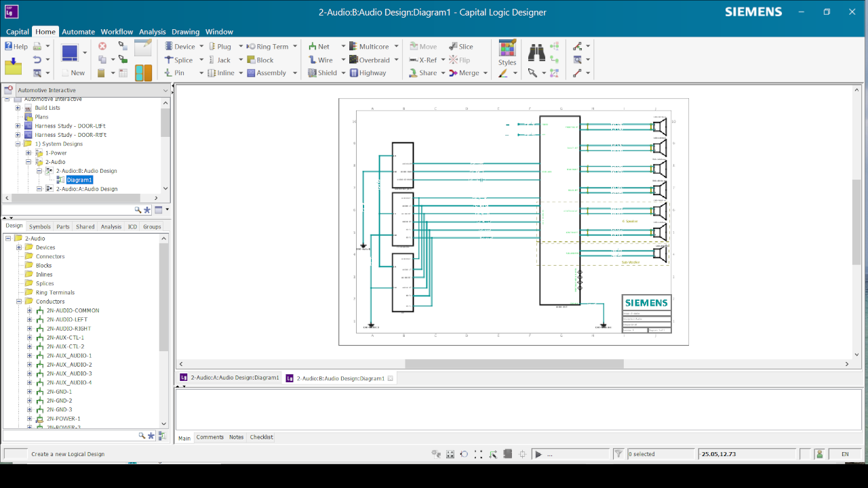This screenshot has width=868, height=488.
Task: Open the Automotive Interactive project dropdown
Action: (165, 90)
